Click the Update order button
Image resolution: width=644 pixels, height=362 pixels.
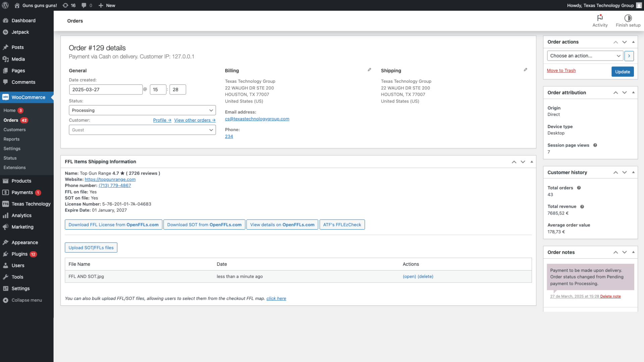tap(623, 72)
